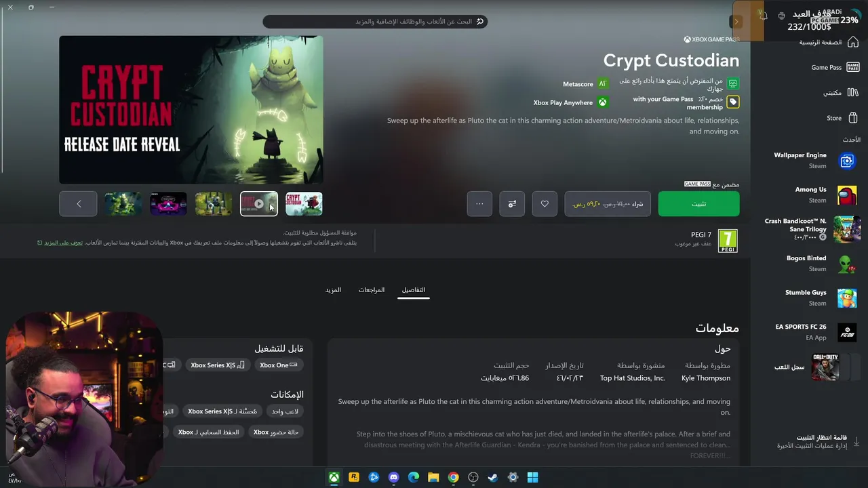Click the single player capability chip

pyautogui.click(x=285, y=411)
